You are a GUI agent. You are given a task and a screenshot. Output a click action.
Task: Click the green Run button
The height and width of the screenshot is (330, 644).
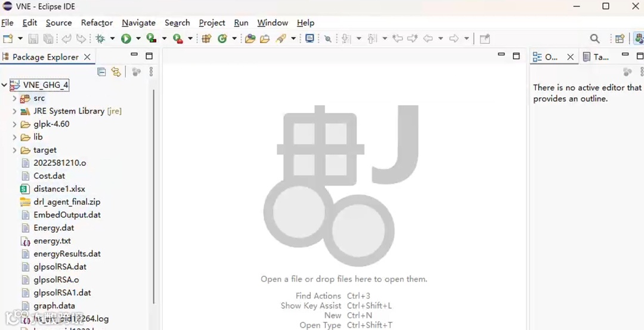click(x=126, y=39)
